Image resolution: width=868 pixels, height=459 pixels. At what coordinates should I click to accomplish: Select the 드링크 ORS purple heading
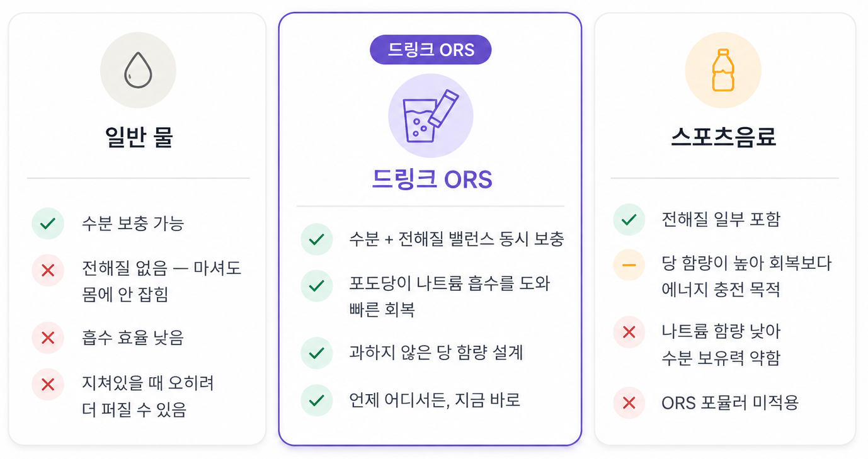(431, 180)
